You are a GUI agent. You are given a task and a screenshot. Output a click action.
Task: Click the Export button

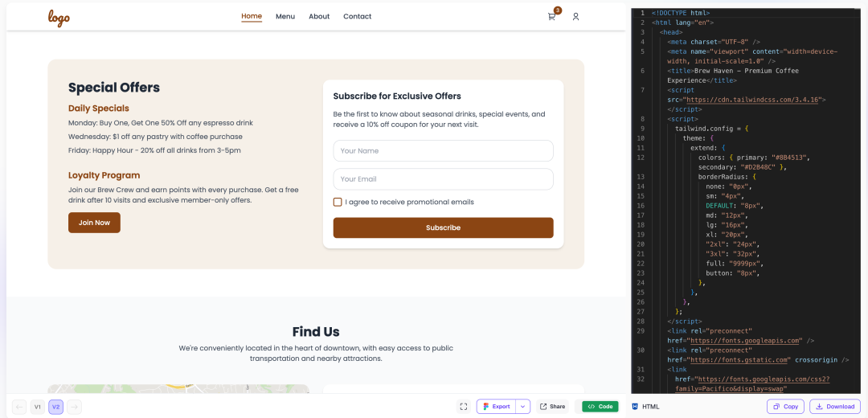[x=497, y=407]
